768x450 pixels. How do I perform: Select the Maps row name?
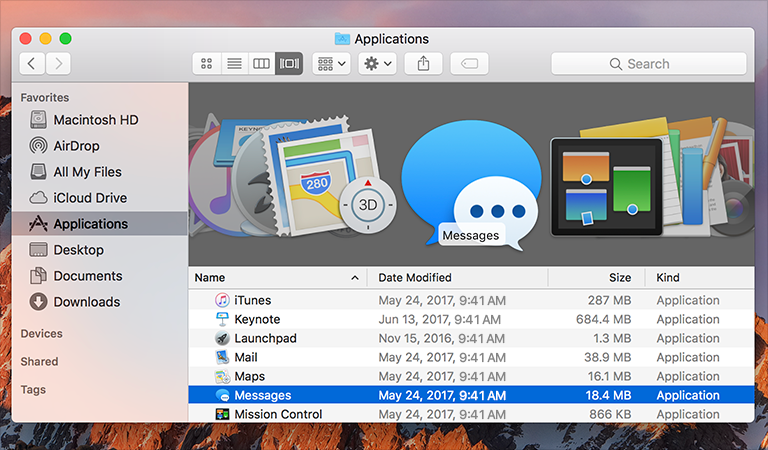click(250, 377)
